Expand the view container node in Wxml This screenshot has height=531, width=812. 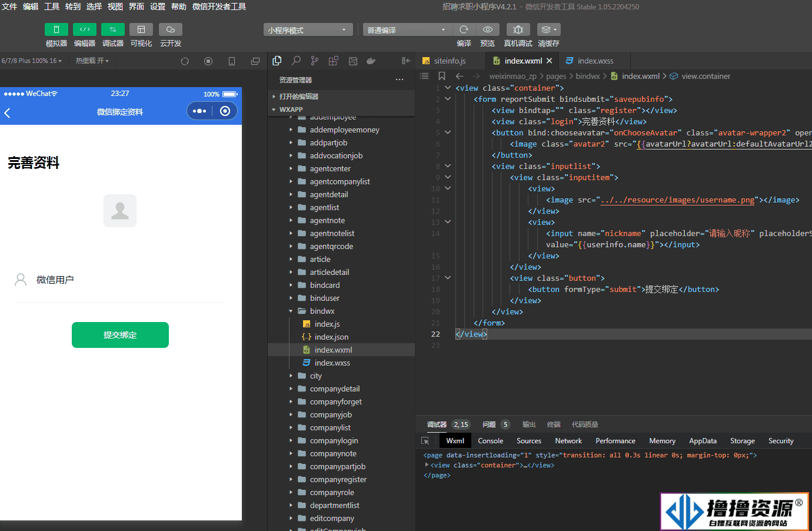pyautogui.click(x=427, y=465)
